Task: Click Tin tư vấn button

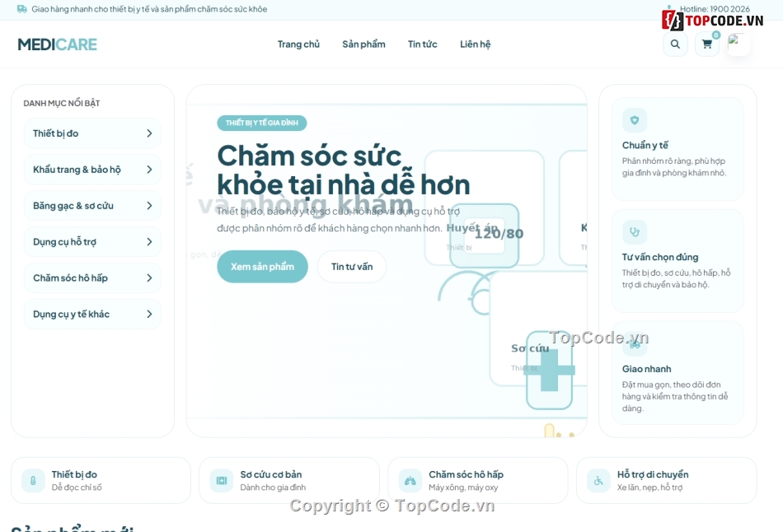Action: 352,267
